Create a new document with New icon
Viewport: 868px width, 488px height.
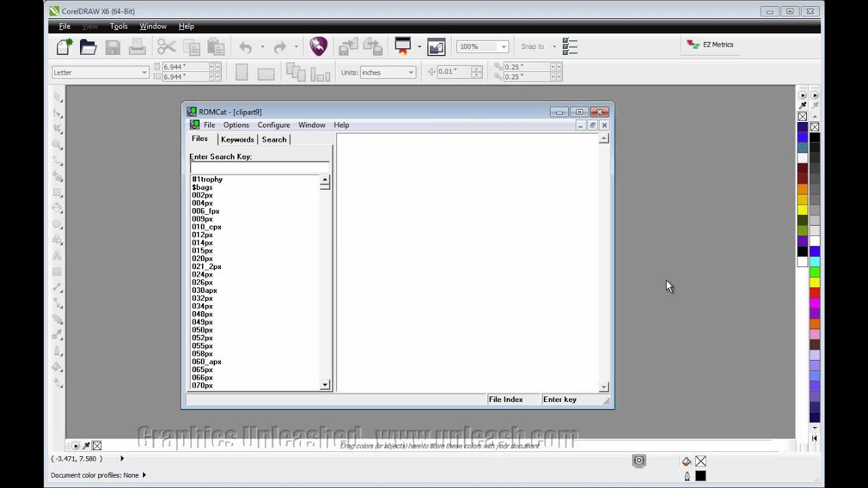coord(64,47)
